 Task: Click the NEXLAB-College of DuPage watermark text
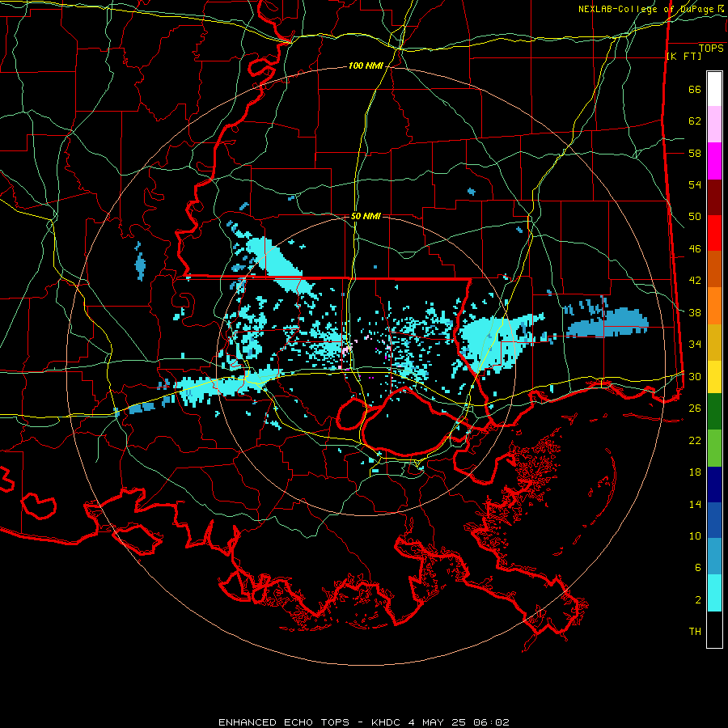coord(651,9)
